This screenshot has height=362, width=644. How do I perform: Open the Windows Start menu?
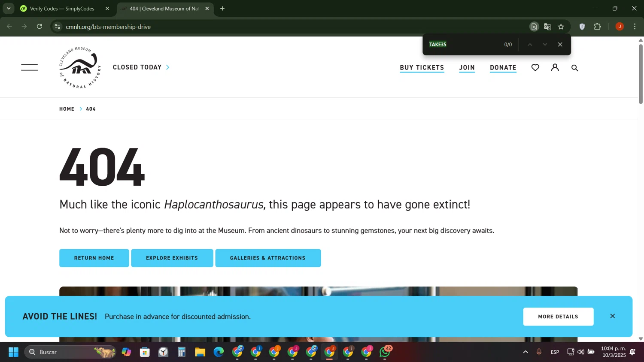click(13, 352)
